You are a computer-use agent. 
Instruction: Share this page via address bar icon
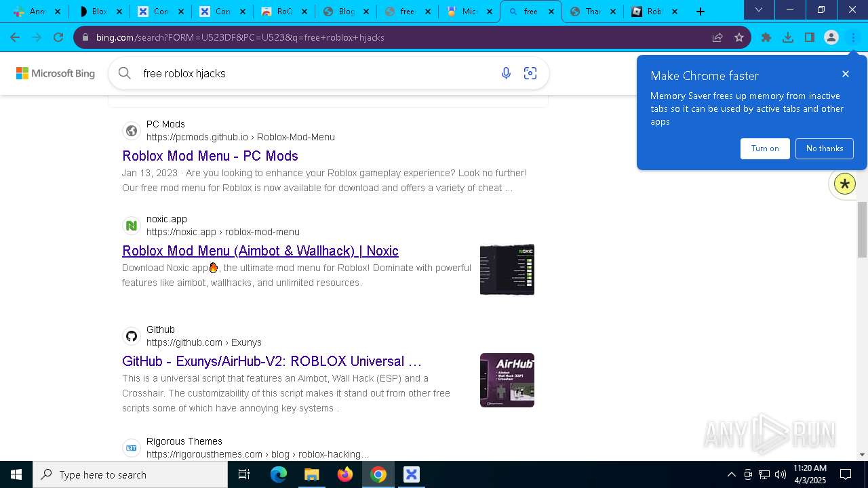pyautogui.click(x=717, y=37)
